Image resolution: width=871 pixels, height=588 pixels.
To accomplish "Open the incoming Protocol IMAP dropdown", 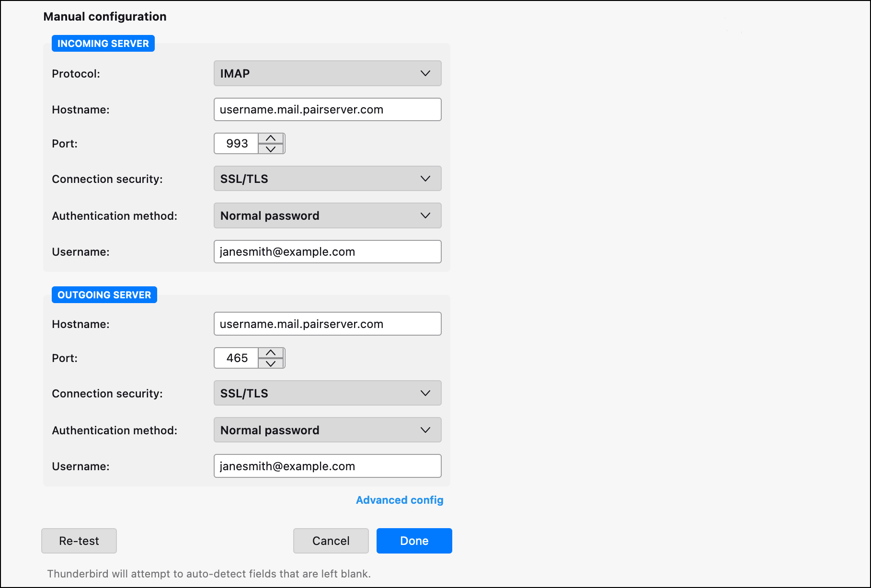I will pyautogui.click(x=327, y=73).
